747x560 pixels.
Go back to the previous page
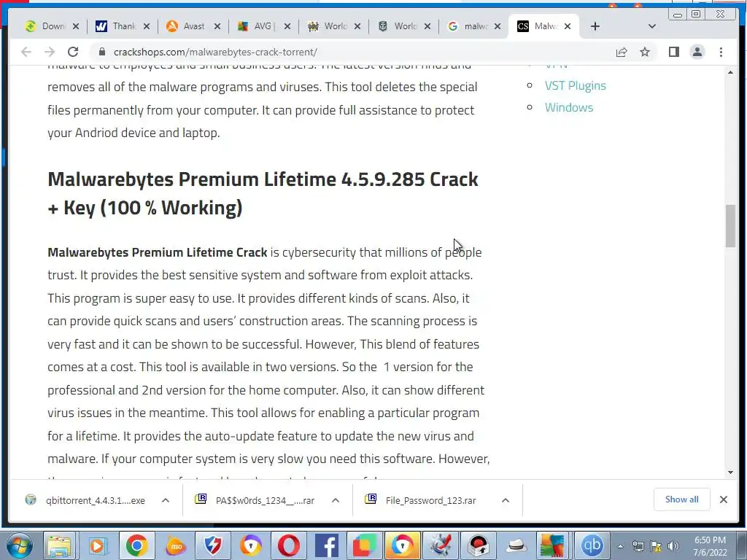pos(26,52)
